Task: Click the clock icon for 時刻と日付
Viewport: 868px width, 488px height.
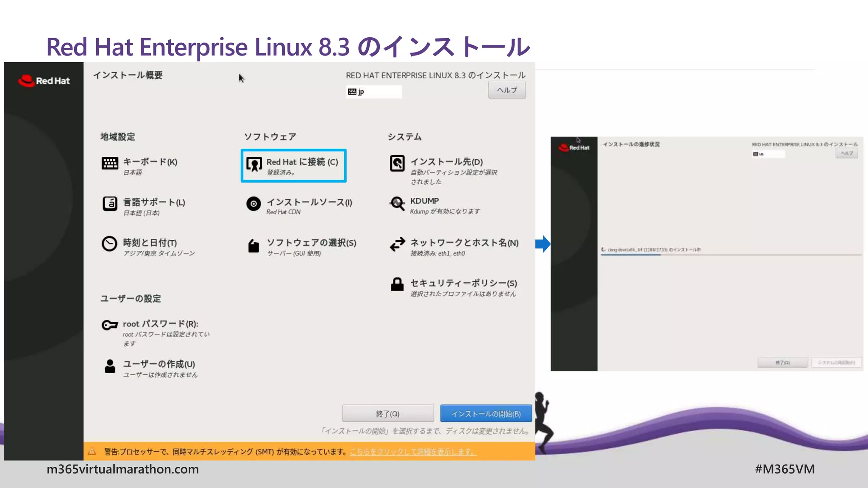Action: click(x=109, y=244)
